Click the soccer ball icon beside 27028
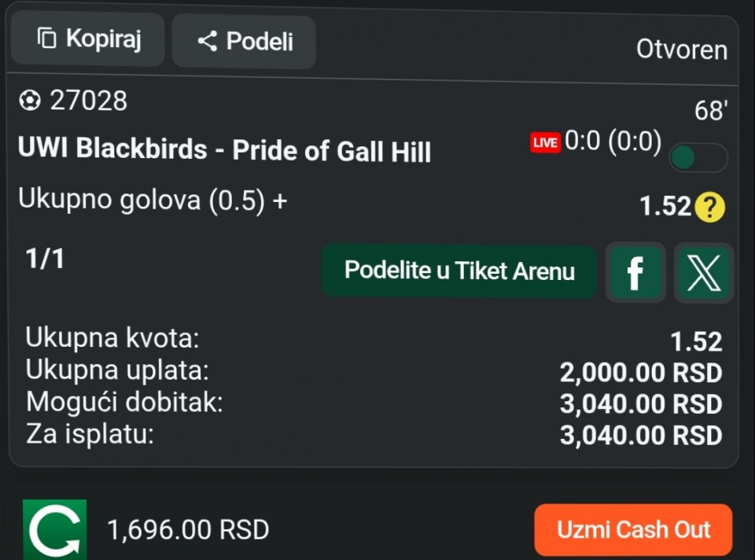 click(x=30, y=101)
